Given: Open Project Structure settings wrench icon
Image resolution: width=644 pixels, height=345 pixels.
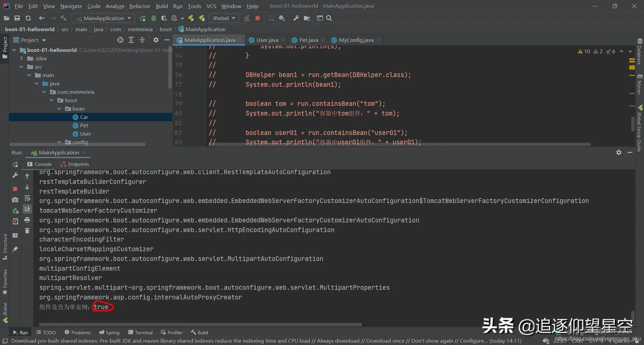Looking at the screenshot, I should click(x=296, y=18).
